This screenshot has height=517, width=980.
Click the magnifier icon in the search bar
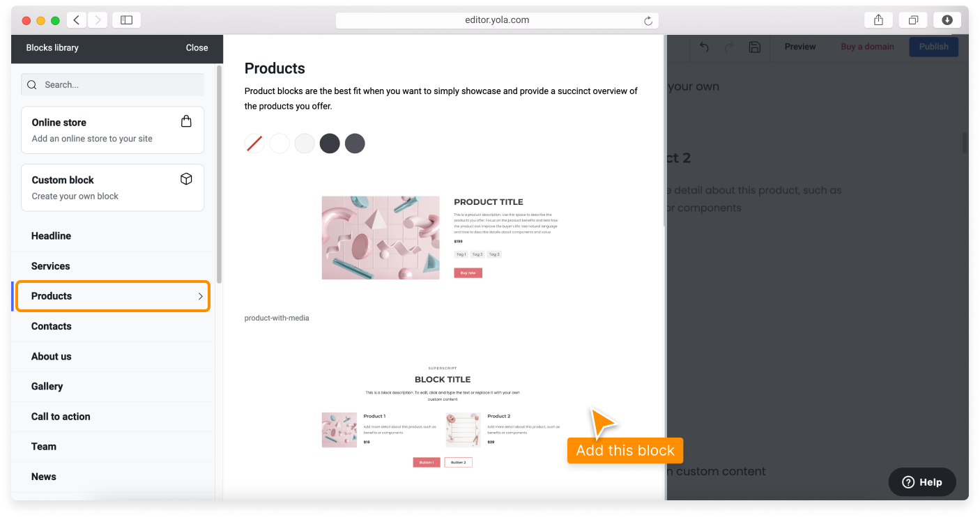[31, 84]
